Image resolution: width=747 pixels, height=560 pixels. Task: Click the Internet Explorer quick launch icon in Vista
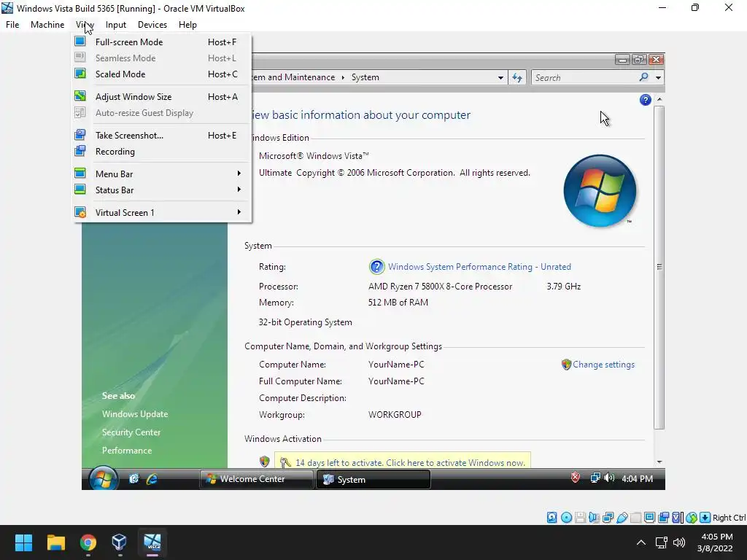(152, 479)
